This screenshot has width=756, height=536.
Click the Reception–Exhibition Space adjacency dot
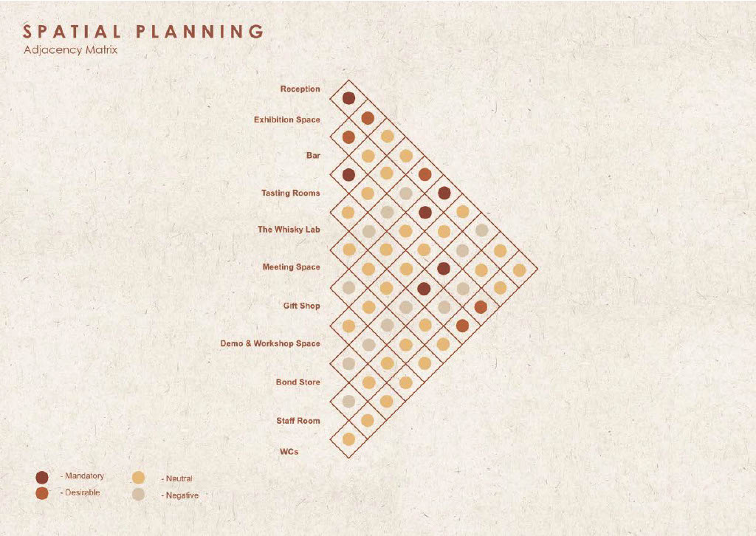click(x=348, y=98)
